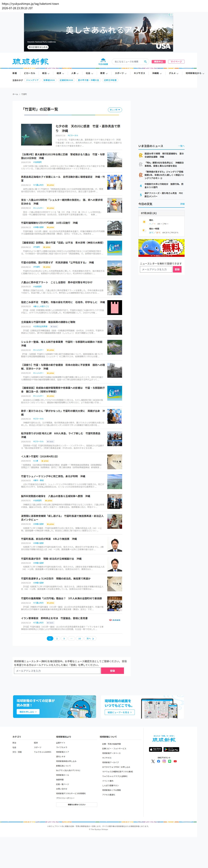Open the Google Play download badge
The image size is (208, 868).
pos(171,749)
